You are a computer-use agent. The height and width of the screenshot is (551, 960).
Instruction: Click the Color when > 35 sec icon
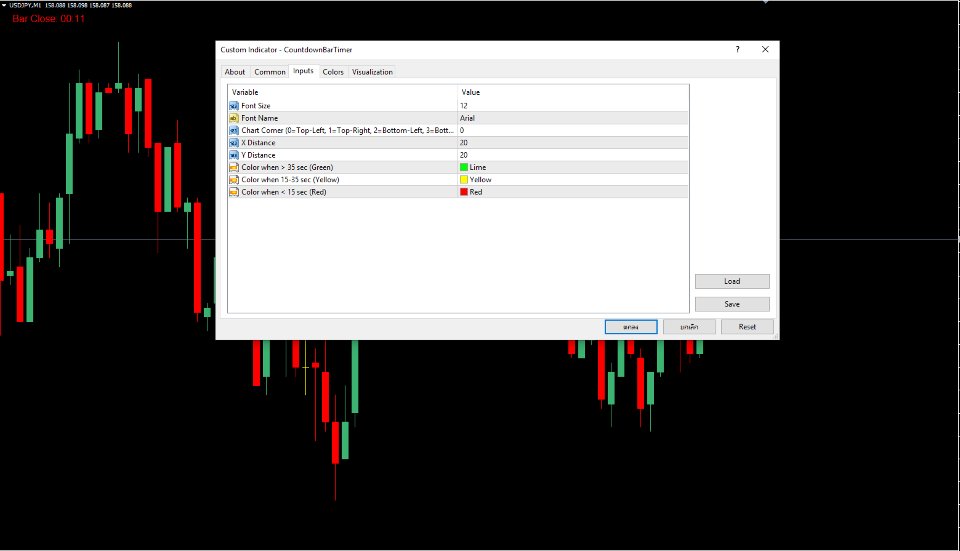point(233,167)
